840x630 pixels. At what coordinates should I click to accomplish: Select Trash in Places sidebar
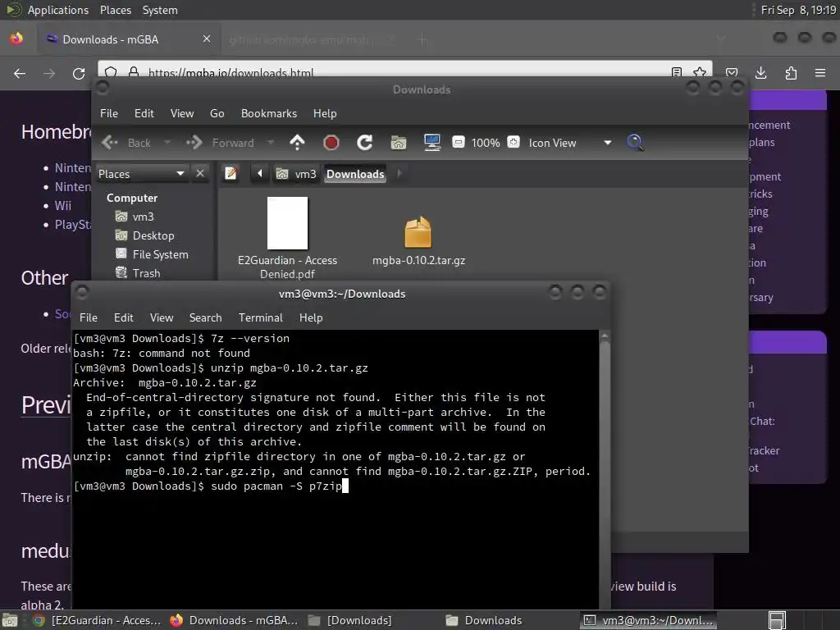click(x=138, y=273)
